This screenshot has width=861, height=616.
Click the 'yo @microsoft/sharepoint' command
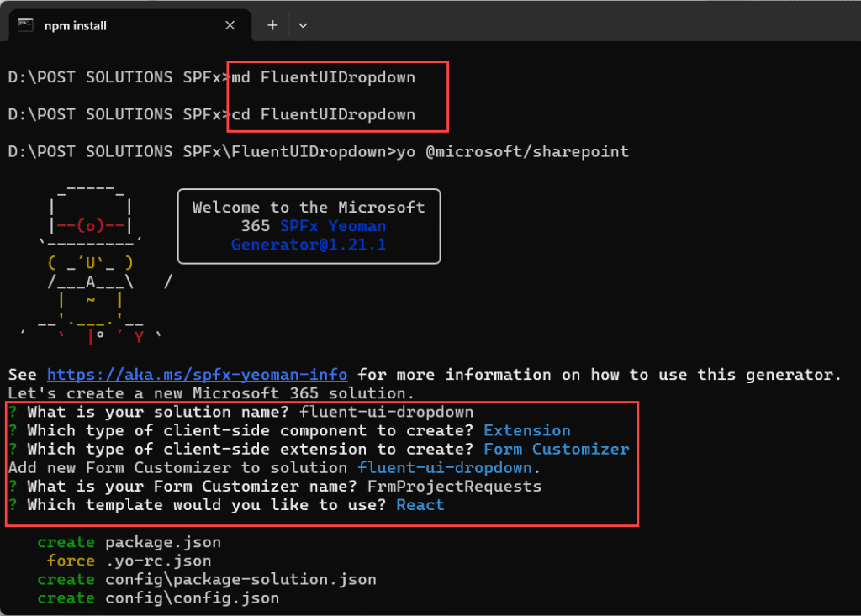coord(512,151)
